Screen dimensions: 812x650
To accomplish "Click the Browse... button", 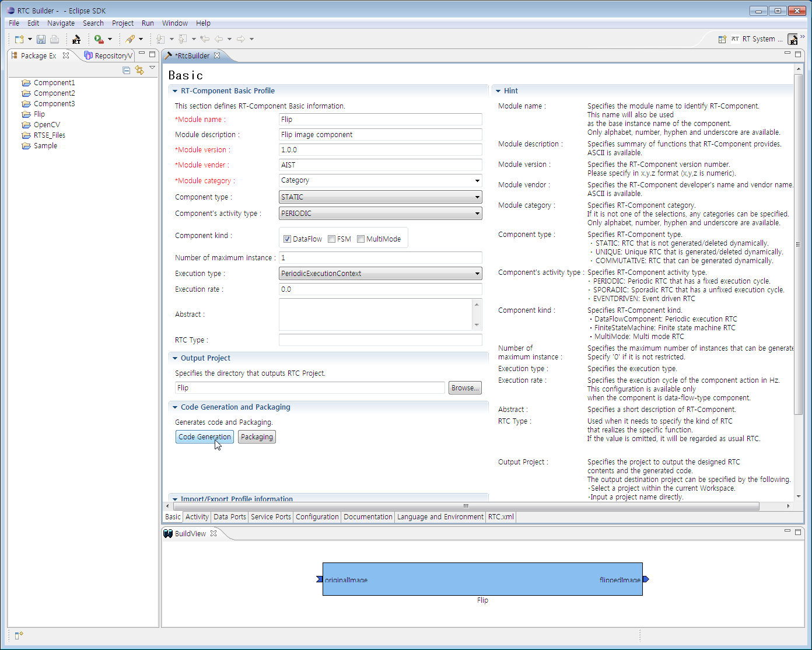I will (465, 388).
